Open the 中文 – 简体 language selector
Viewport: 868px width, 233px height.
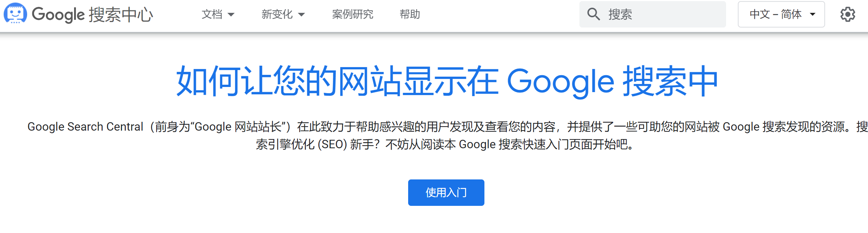781,14
